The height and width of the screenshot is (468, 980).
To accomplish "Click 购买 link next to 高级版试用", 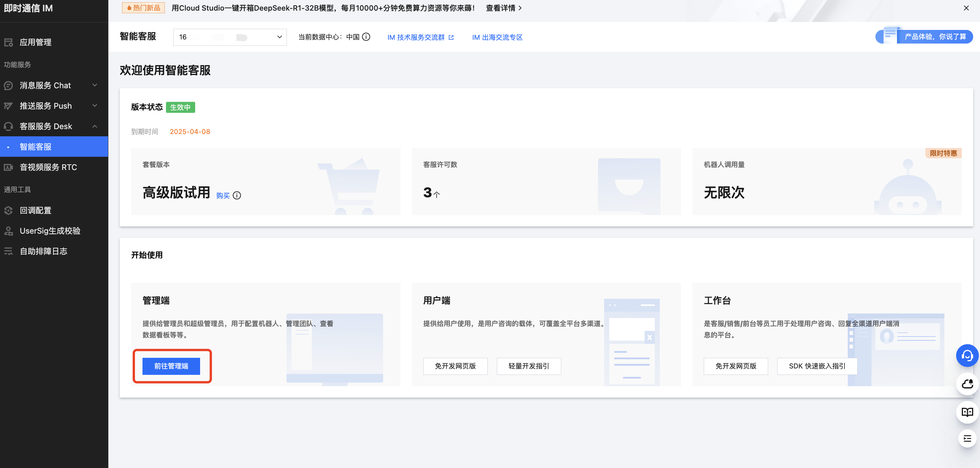I will [x=222, y=195].
